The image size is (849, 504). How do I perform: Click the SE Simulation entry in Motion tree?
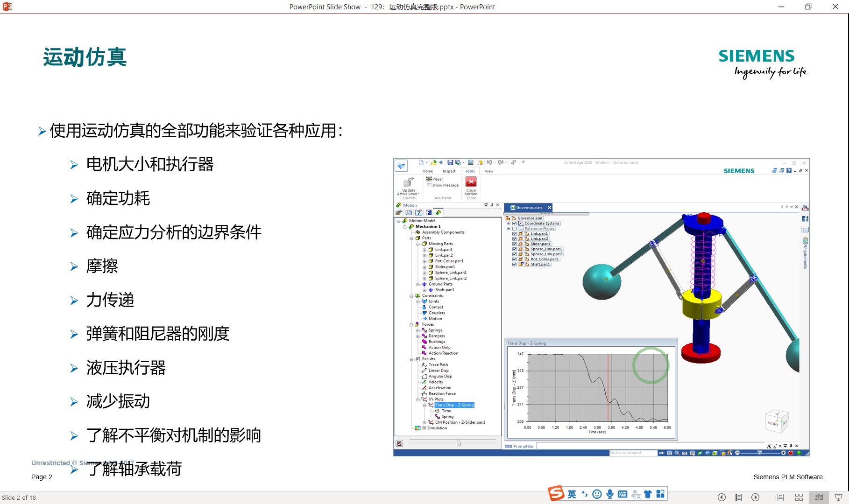pyautogui.click(x=434, y=428)
